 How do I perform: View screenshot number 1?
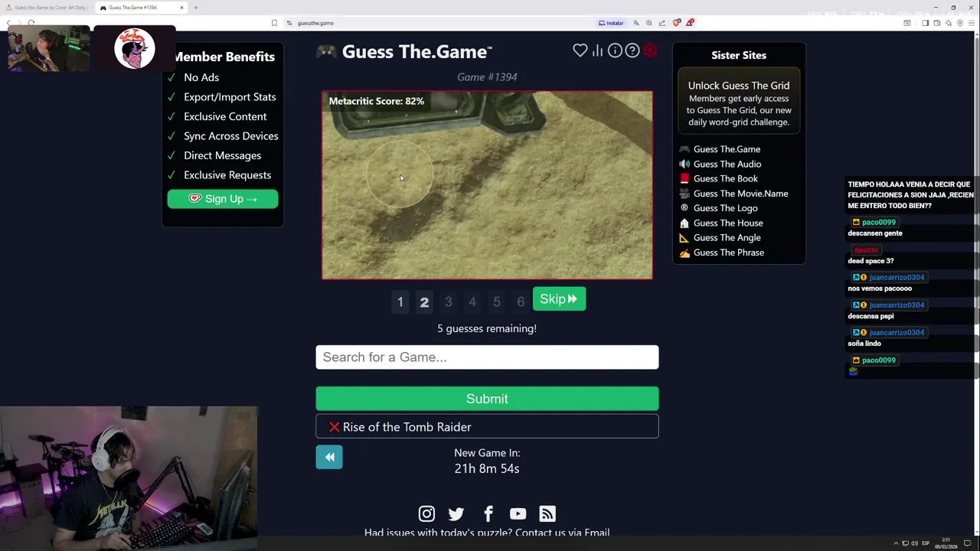coord(400,302)
